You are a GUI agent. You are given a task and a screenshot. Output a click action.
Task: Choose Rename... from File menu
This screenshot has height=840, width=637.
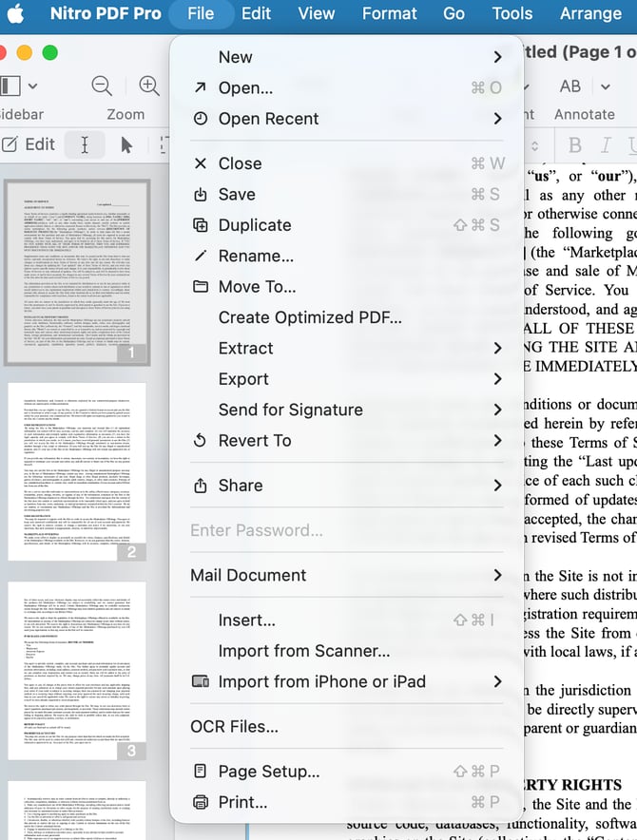pyautogui.click(x=346, y=256)
